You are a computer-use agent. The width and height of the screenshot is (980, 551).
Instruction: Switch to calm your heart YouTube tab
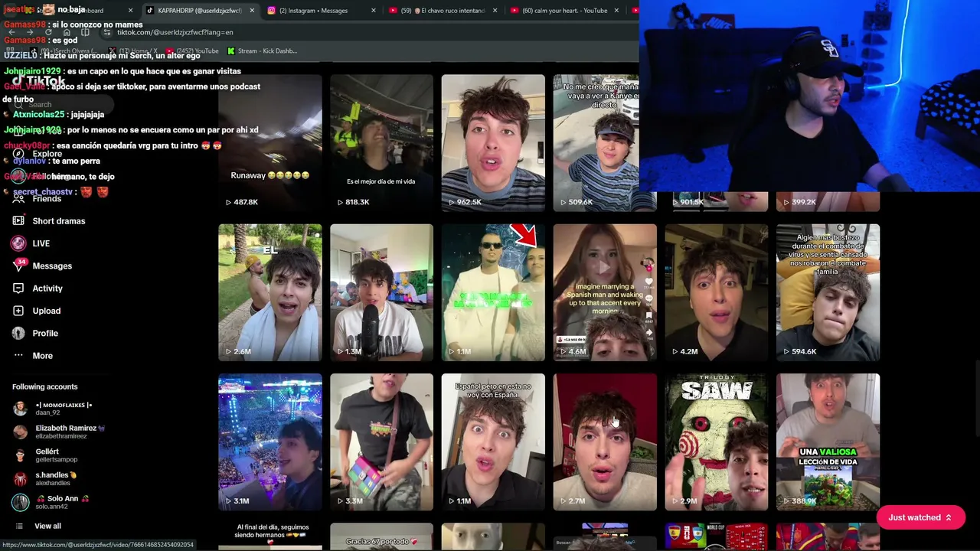(x=565, y=11)
